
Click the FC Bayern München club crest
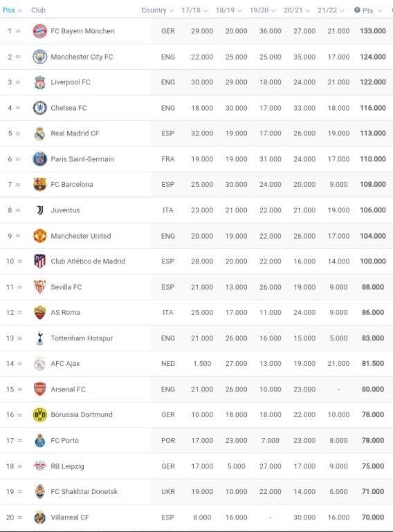pos(39,31)
